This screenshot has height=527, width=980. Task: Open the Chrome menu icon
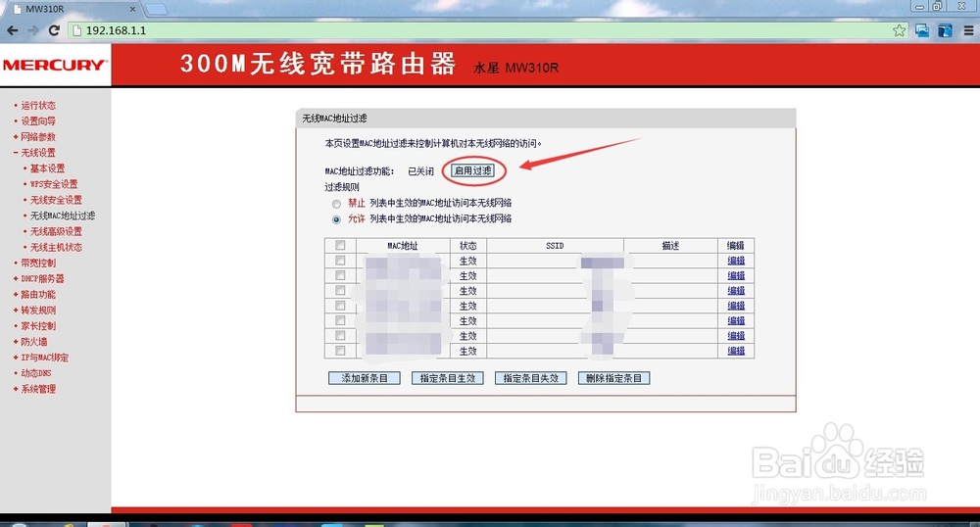click(x=968, y=30)
